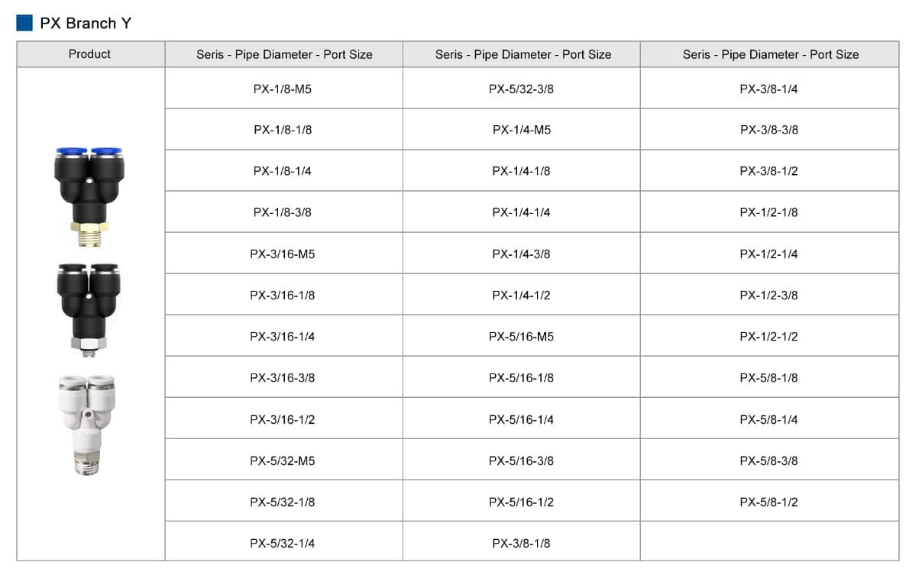922x588 pixels.
Task: Select cell PX-1/8-M5
Action: click(x=283, y=89)
